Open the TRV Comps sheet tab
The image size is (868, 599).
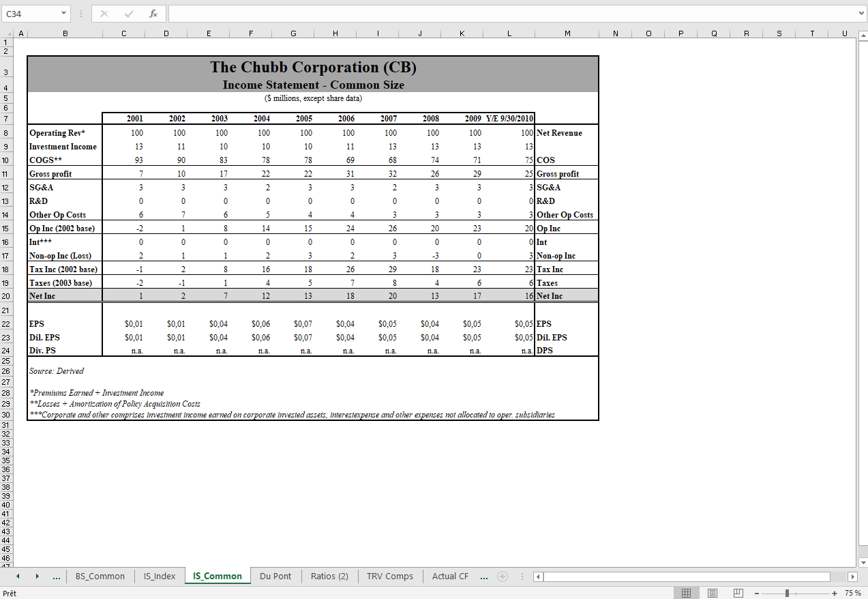tap(390, 576)
